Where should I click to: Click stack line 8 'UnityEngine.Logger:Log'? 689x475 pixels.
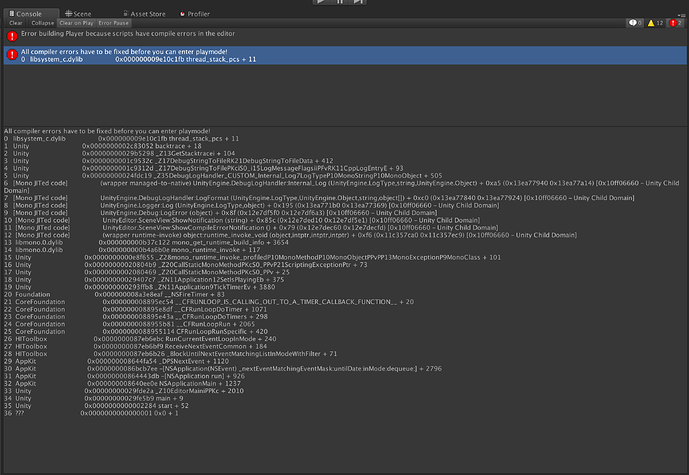(251, 205)
